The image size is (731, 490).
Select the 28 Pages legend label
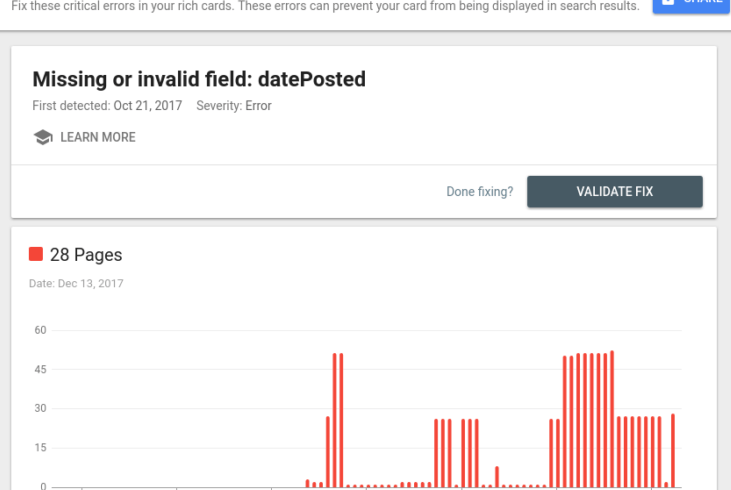86,255
